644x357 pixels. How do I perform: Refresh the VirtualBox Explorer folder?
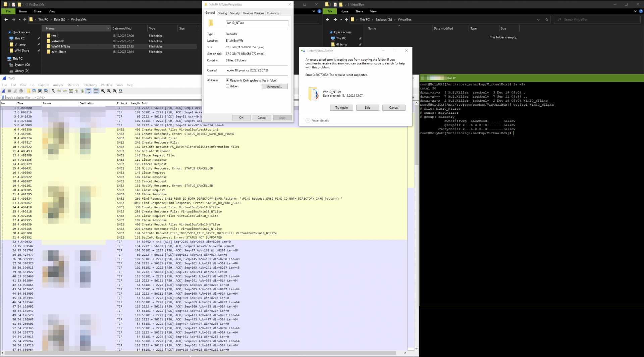pos(547,19)
